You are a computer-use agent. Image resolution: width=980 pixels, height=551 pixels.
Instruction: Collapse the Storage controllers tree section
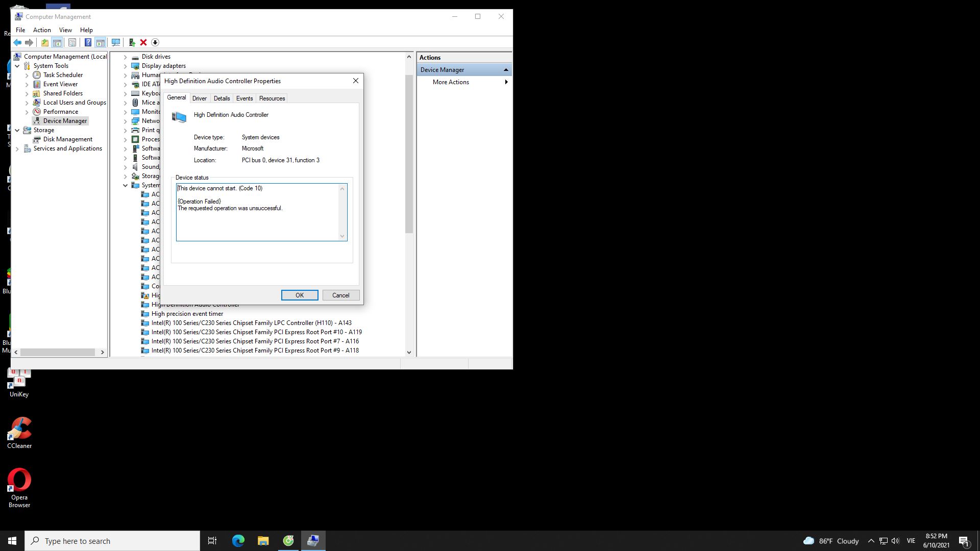(125, 176)
